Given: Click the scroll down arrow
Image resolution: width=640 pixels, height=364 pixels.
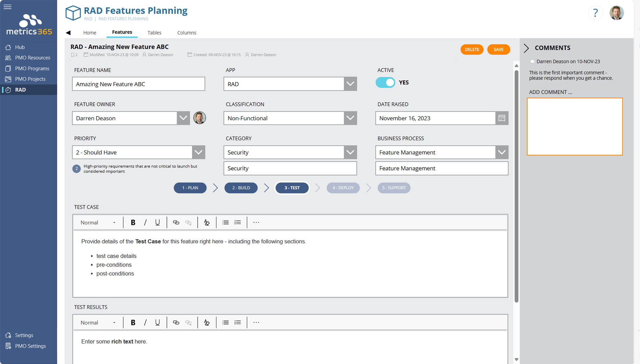Looking at the screenshot, I should tap(516, 360).
